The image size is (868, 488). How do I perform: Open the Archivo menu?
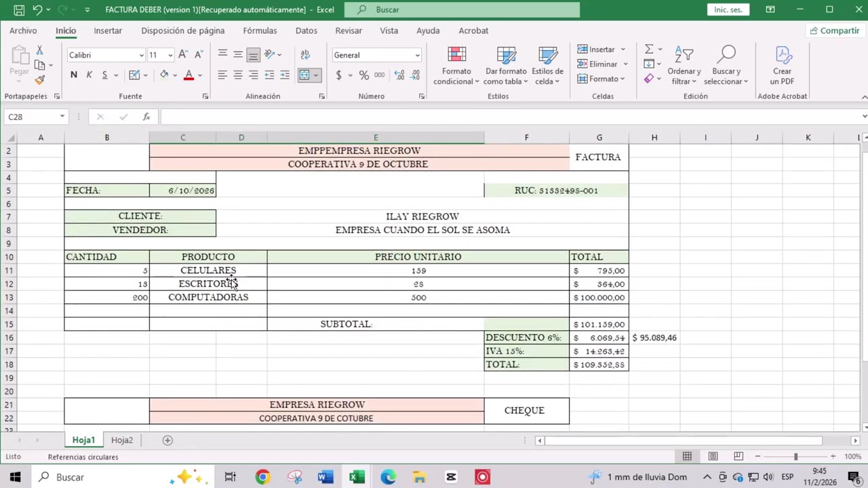(x=23, y=30)
